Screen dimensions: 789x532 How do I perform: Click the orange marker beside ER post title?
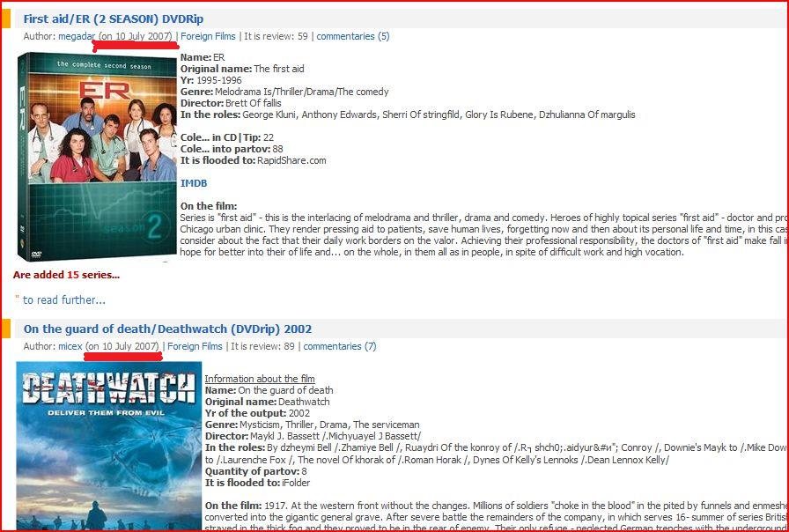(6, 18)
